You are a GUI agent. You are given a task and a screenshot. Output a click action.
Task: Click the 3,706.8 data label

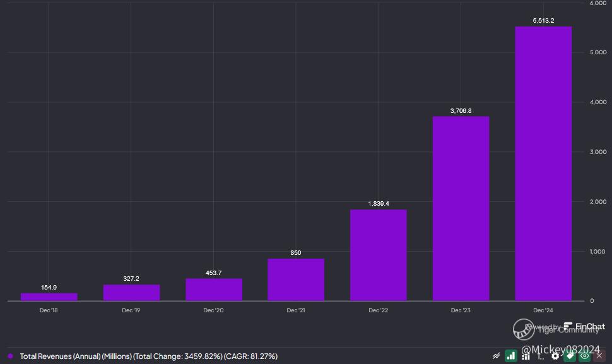(461, 111)
